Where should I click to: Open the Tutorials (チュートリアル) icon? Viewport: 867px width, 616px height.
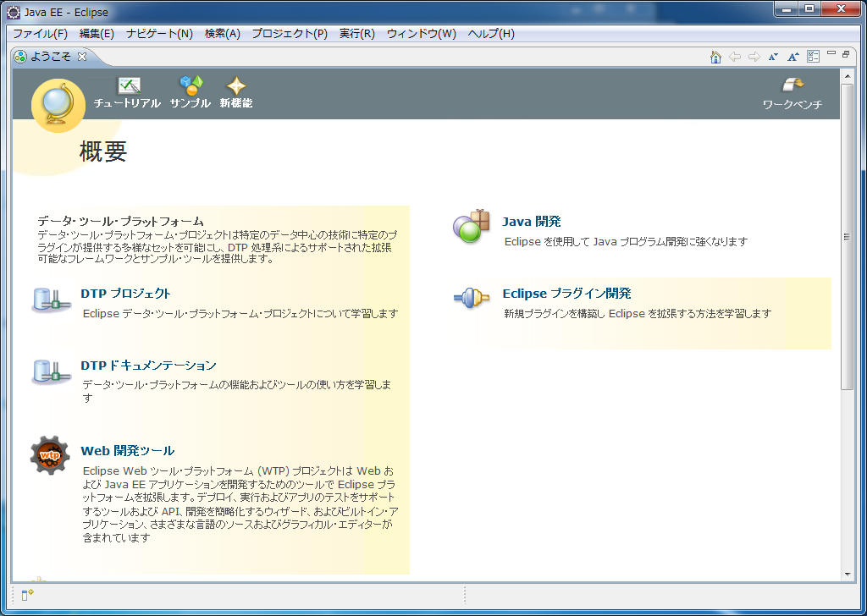128,86
